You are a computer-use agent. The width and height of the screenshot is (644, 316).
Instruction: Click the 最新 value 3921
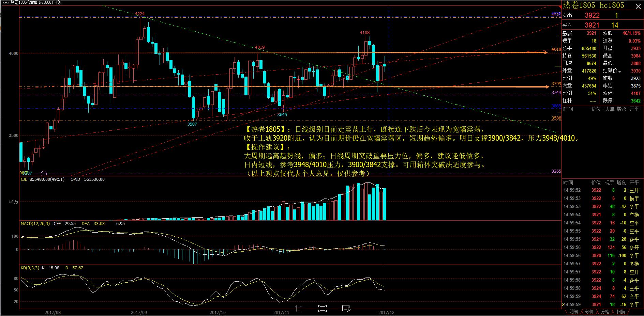tap(591, 33)
